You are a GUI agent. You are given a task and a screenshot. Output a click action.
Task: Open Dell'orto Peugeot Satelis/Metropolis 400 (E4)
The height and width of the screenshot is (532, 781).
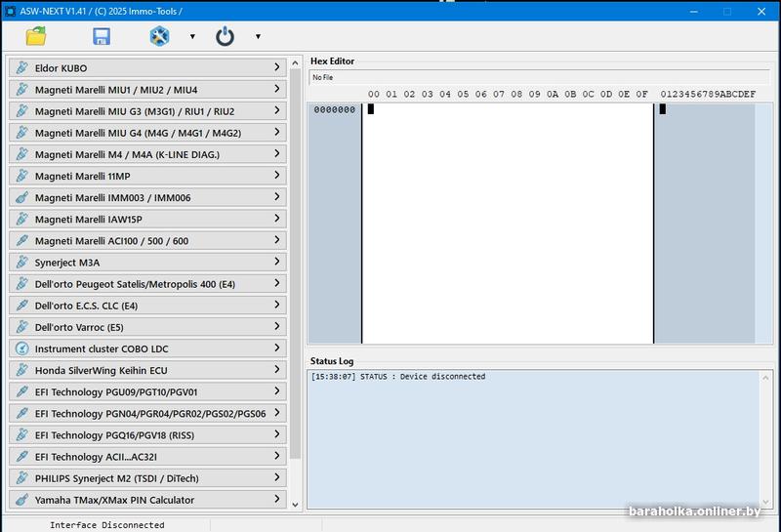147,283
